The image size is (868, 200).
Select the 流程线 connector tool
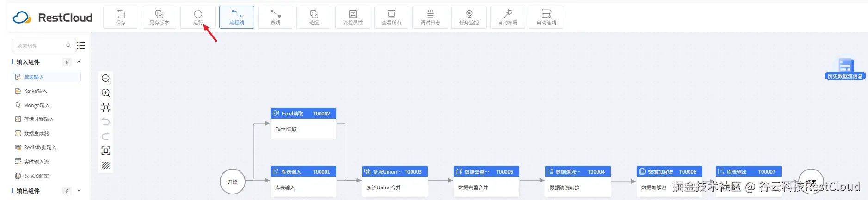pyautogui.click(x=237, y=17)
